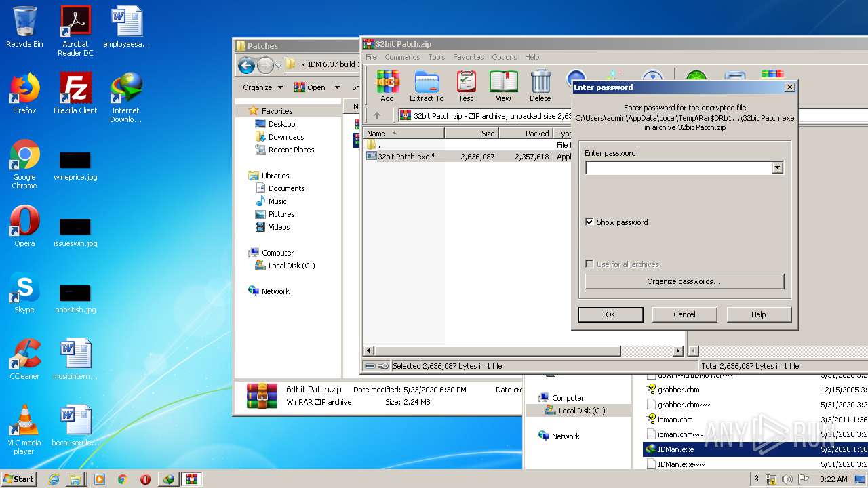Open the File menu in WinRAR
The height and width of the screenshot is (488, 868).
pos(371,57)
